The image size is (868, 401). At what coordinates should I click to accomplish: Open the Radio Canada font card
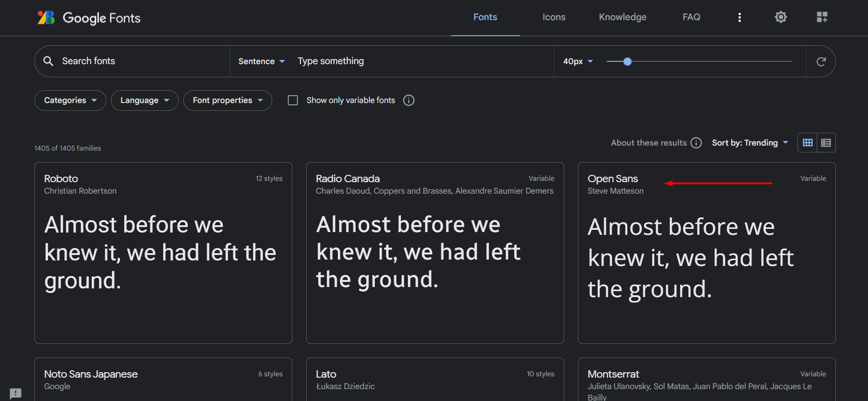(x=435, y=253)
